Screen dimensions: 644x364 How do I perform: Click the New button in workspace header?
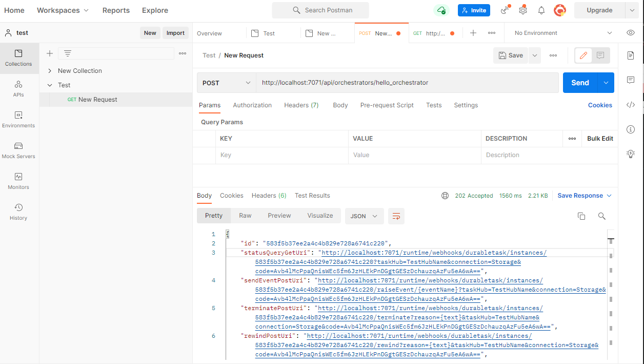(x=150, y=33)
